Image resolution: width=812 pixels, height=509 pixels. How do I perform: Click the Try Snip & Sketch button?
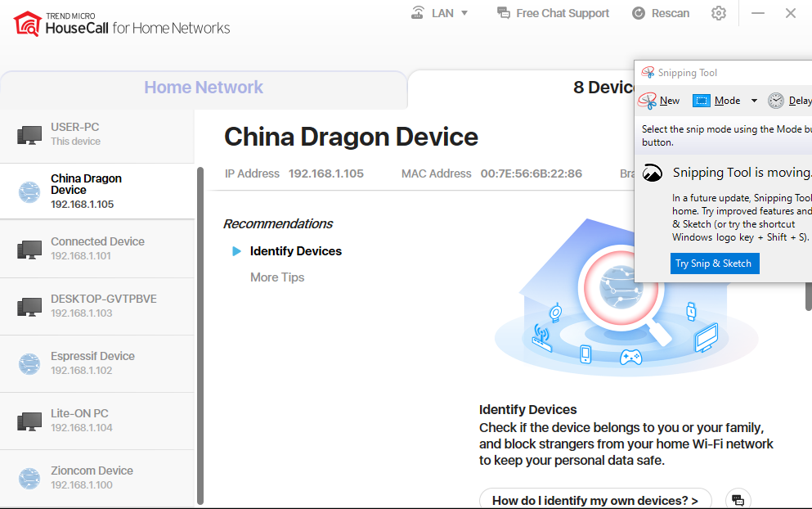tap(715, 264)
